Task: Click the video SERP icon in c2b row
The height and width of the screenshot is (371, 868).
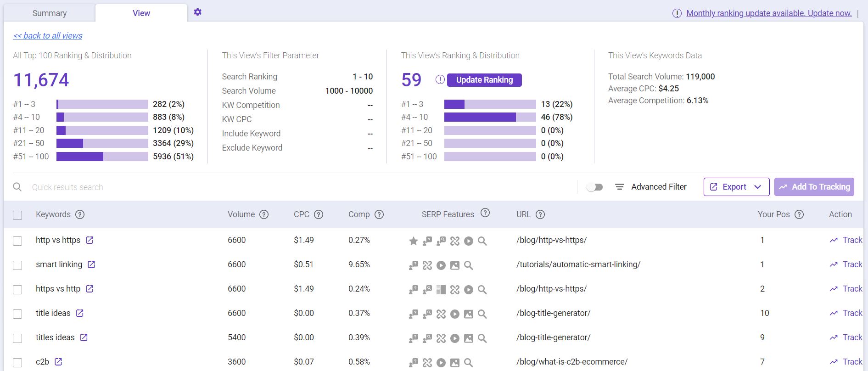Action: [441, 363]
